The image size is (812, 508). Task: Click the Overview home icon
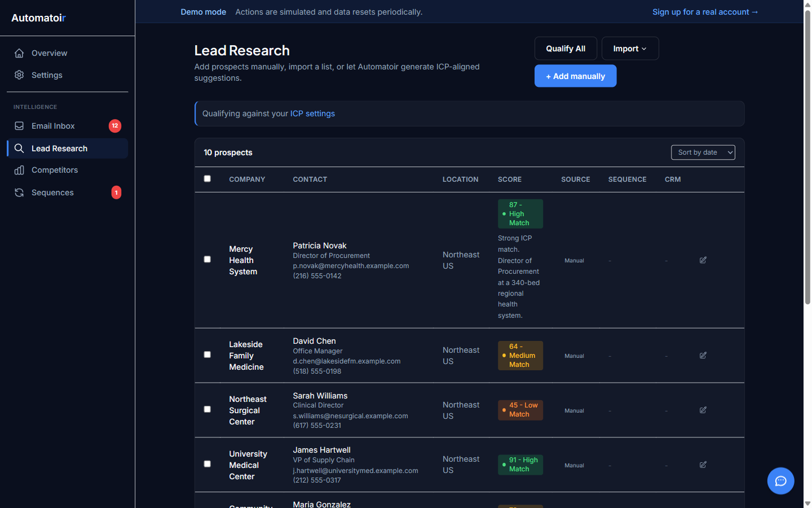(19, 53)
